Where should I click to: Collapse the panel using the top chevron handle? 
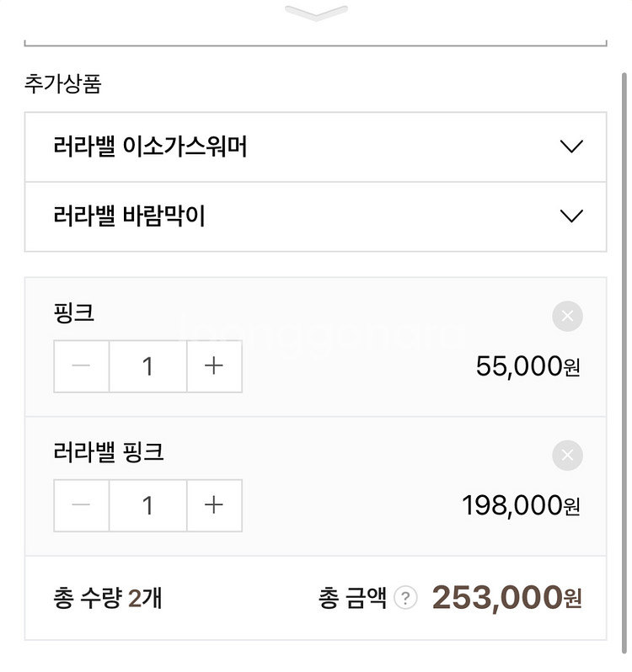[x=316, y=12]
